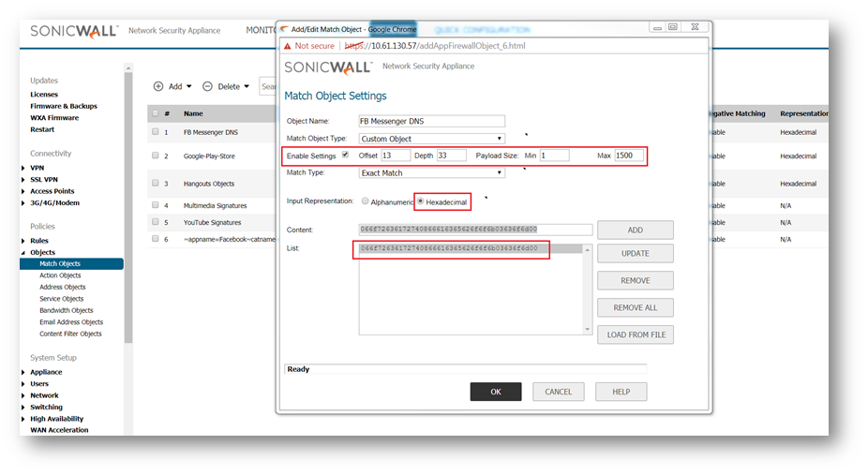Expand the Network sidebar section
The width and height of the screenshot is (868, 475).
coord(23,395)
